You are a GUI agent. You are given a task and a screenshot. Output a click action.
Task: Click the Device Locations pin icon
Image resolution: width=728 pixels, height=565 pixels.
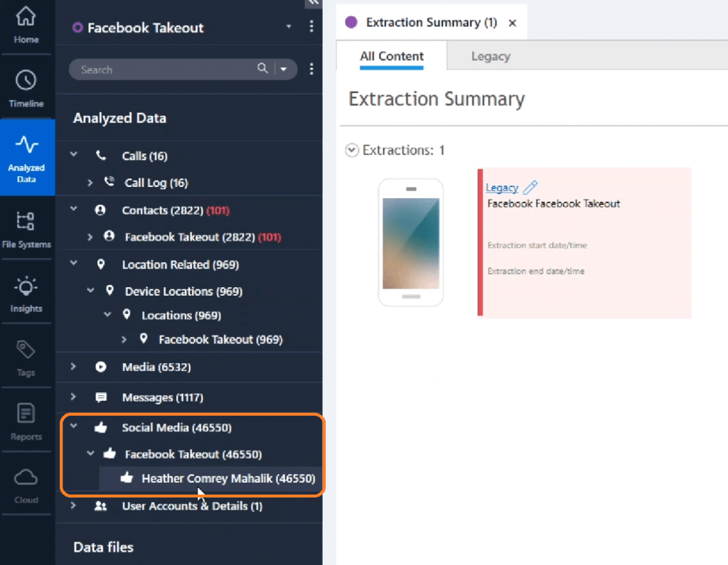[x=109, y=291]
